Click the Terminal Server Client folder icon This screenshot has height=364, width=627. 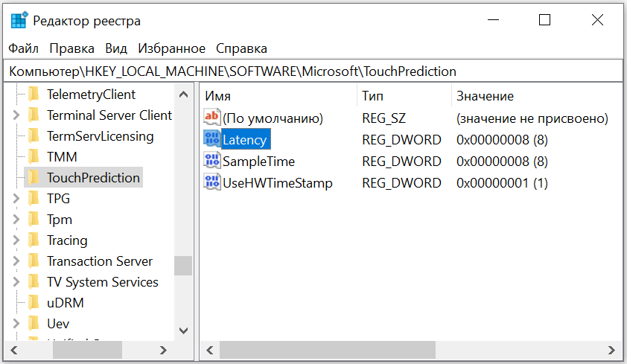coord(34,115)
